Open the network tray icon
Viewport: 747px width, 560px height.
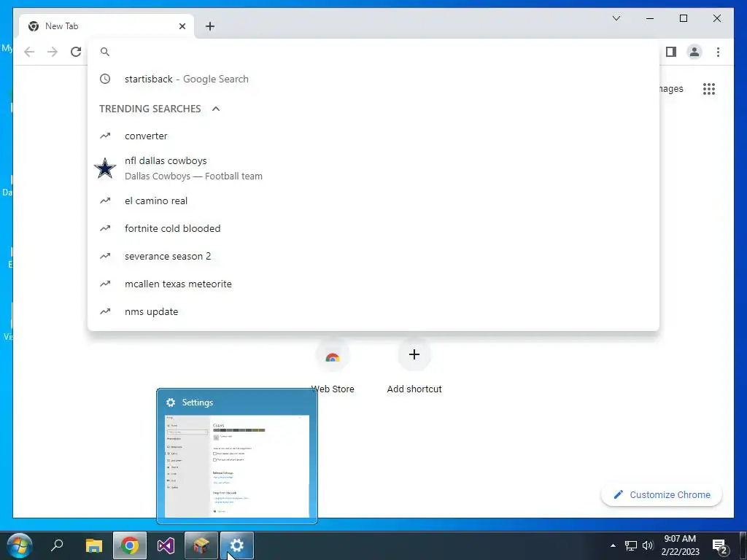click(x=631, y=545)
